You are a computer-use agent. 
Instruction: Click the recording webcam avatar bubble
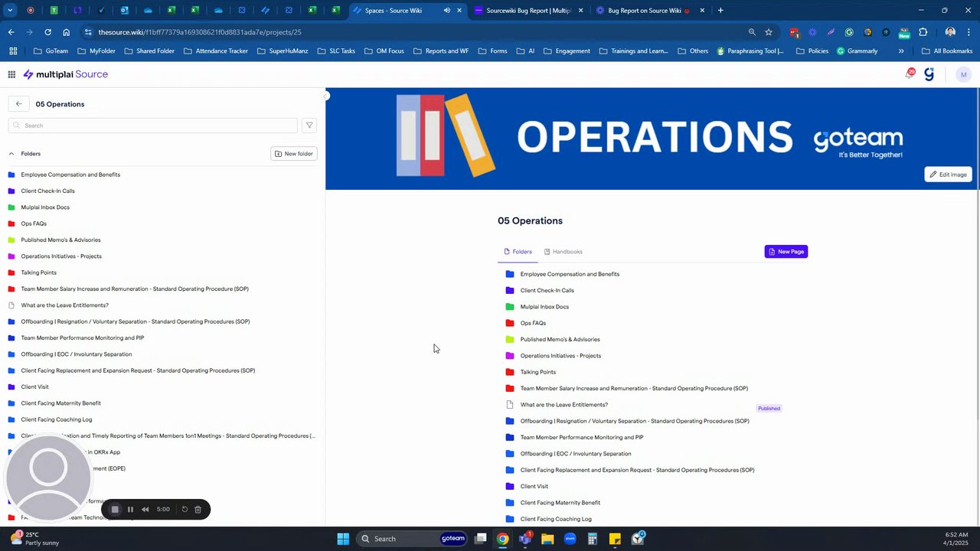click(x=49, y=479)
